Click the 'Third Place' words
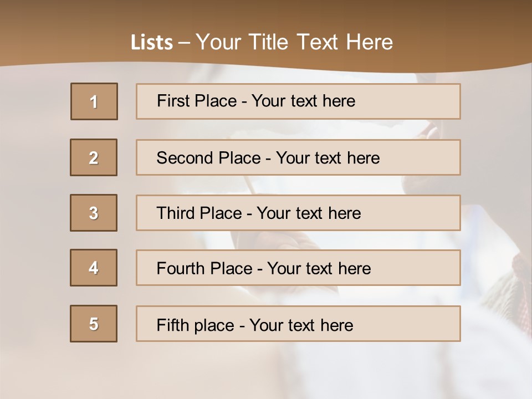Screen dimensions: 532x399 pyautogui.click(x=199, y=213)
